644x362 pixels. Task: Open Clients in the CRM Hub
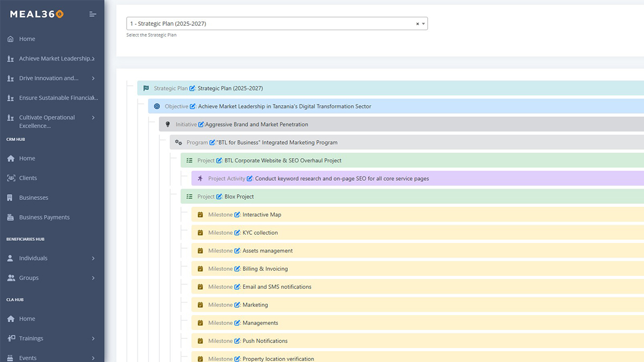click(28, 178)
